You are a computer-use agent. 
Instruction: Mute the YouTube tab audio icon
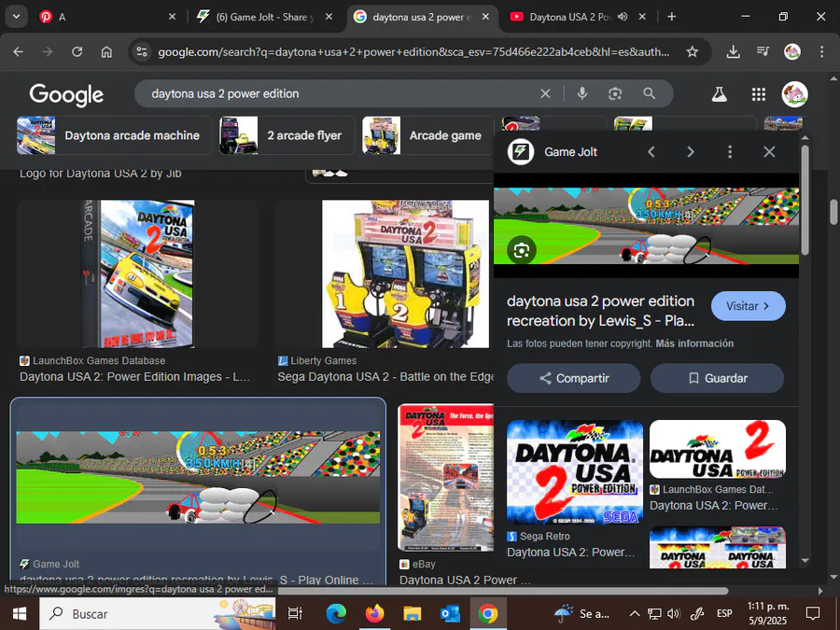[623, 17]
